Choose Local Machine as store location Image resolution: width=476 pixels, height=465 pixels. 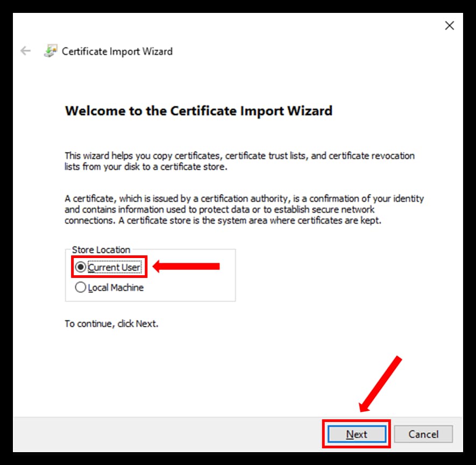pyautogui.click(x=80, y=287)
